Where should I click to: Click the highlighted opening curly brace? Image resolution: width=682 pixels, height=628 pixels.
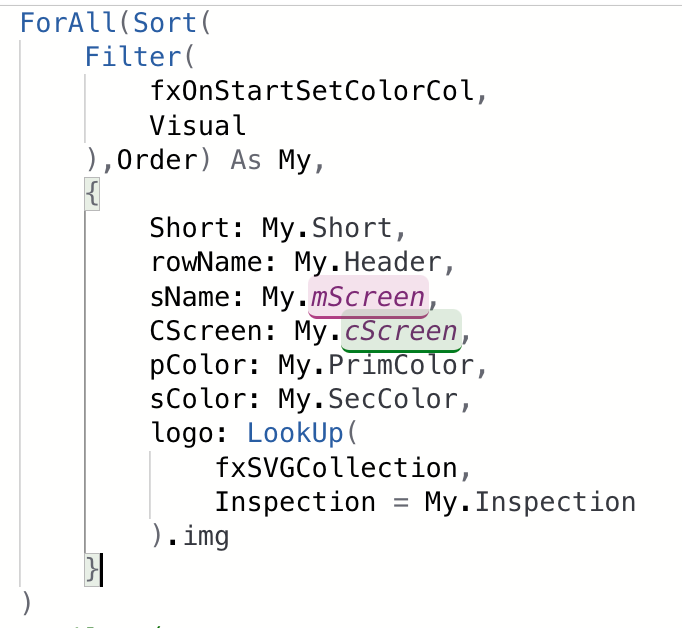click(x=92, y=194)
